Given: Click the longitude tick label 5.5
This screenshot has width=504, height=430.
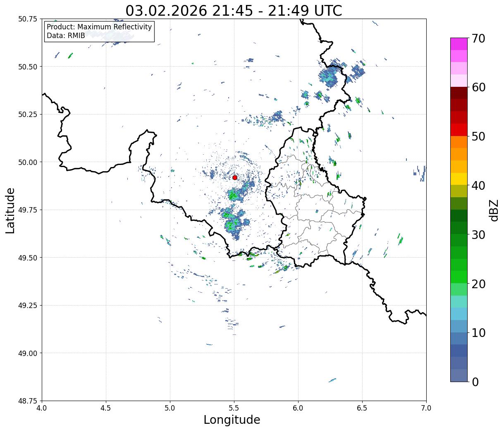Looking at the screenshot, I should 234,408.
